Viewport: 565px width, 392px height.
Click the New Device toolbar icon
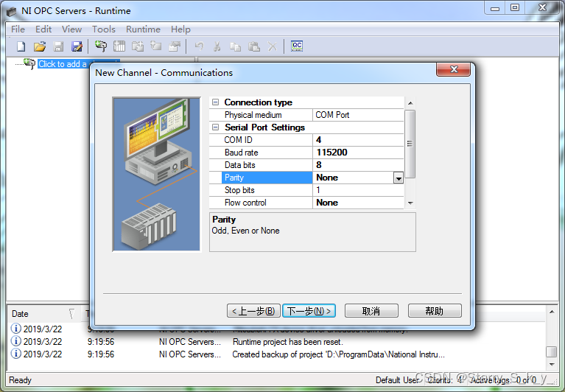119,46
